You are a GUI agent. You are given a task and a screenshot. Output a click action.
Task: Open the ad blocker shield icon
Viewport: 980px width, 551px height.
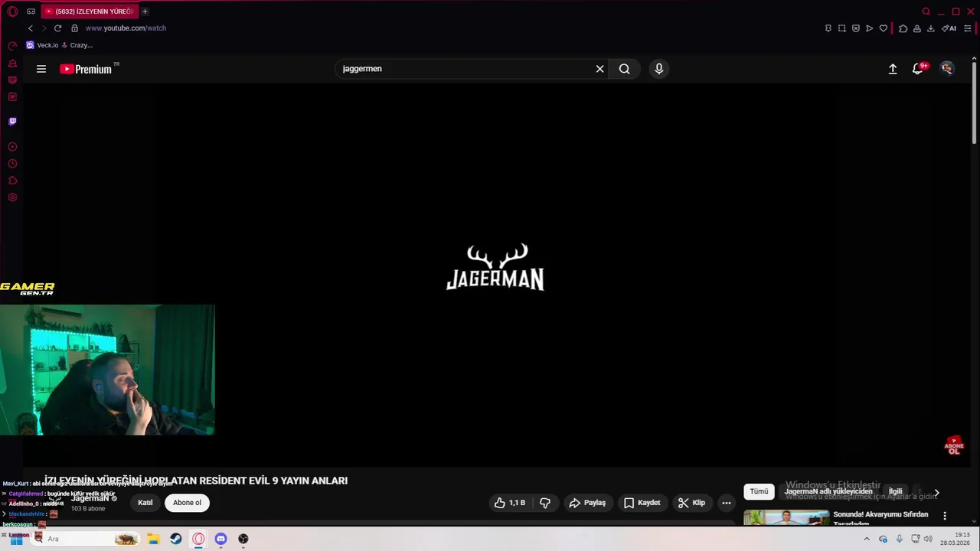pos(855,28)
